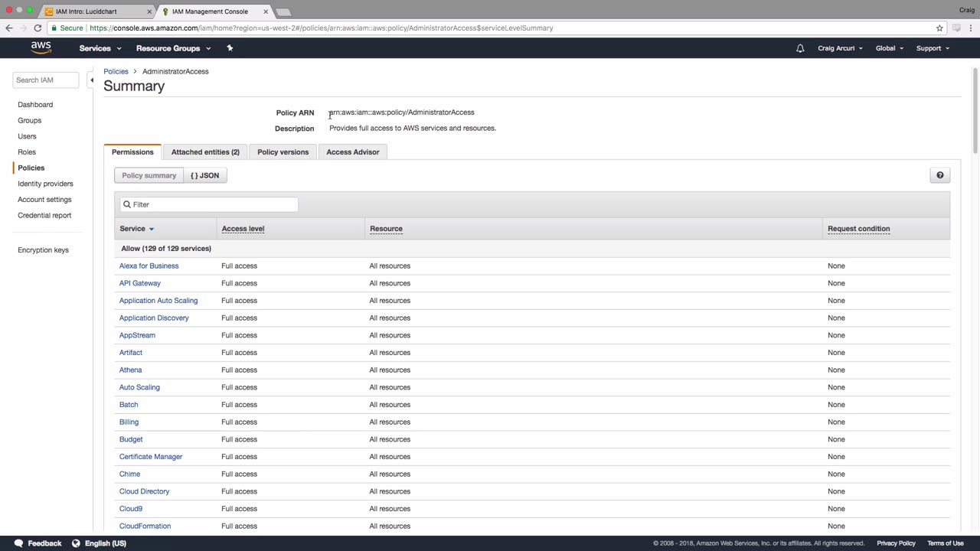Open the API Gateway service link
Viewport: 980px width, 551px height.
(140, 283)
